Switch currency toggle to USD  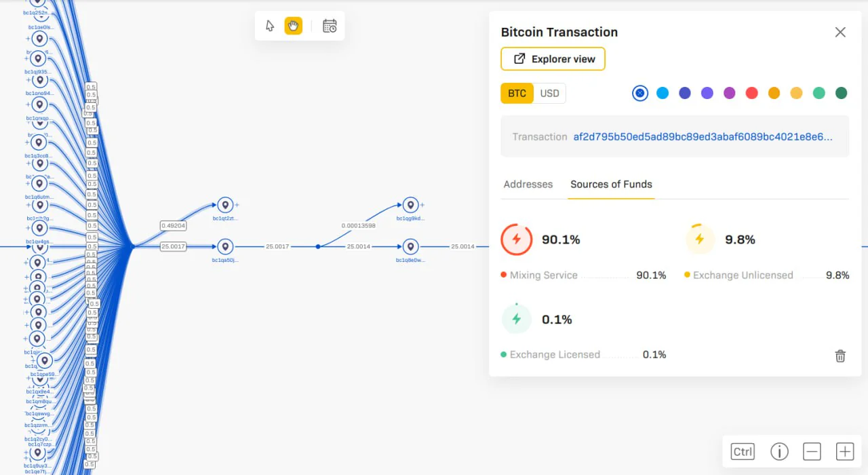(549, 94)
